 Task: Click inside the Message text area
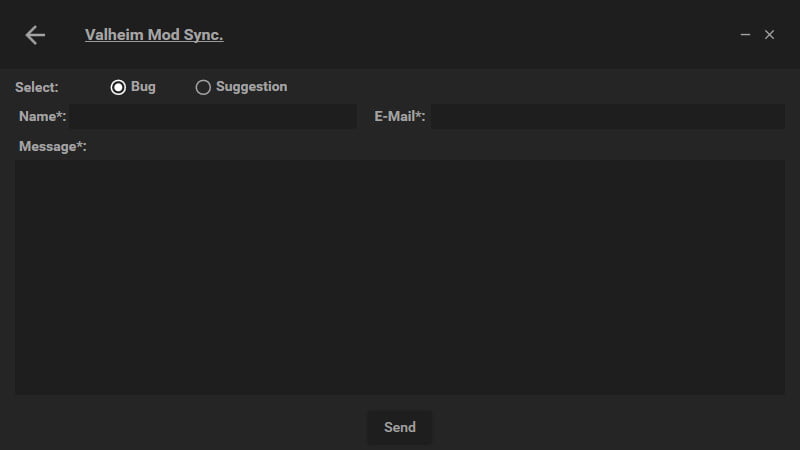[400, 277]
